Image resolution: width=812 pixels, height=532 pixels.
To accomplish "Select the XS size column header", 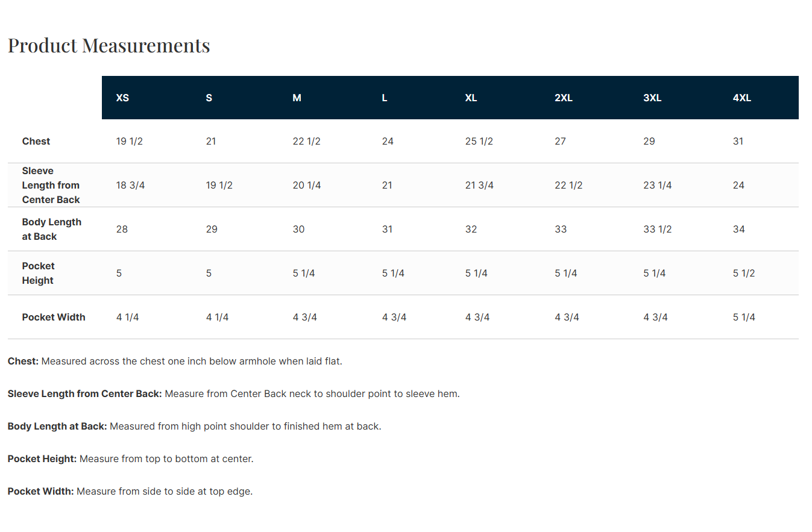I will point(122,98).
